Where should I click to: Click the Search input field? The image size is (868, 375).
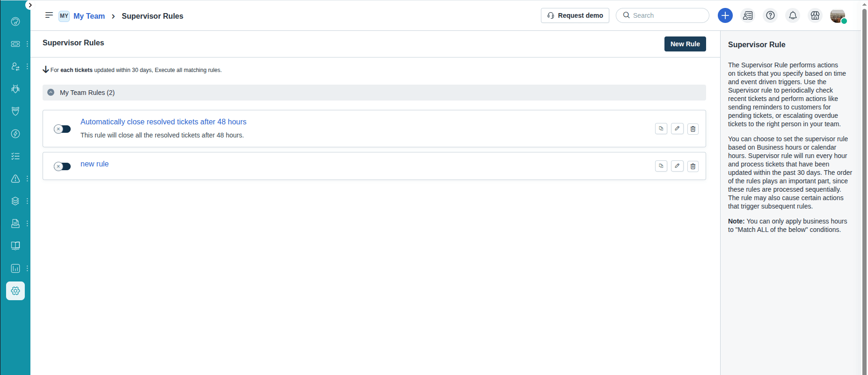667,15
